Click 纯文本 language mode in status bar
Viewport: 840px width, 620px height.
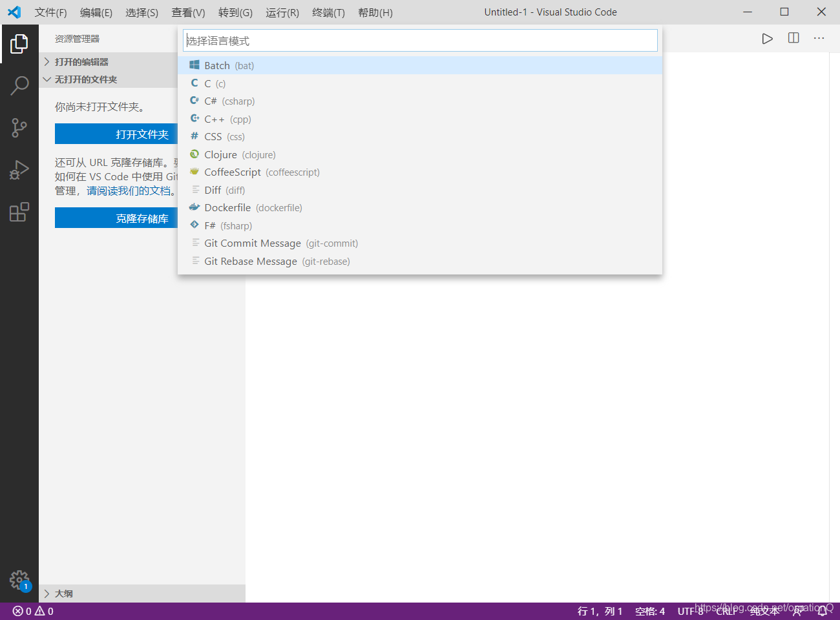(x=764, y=611)
